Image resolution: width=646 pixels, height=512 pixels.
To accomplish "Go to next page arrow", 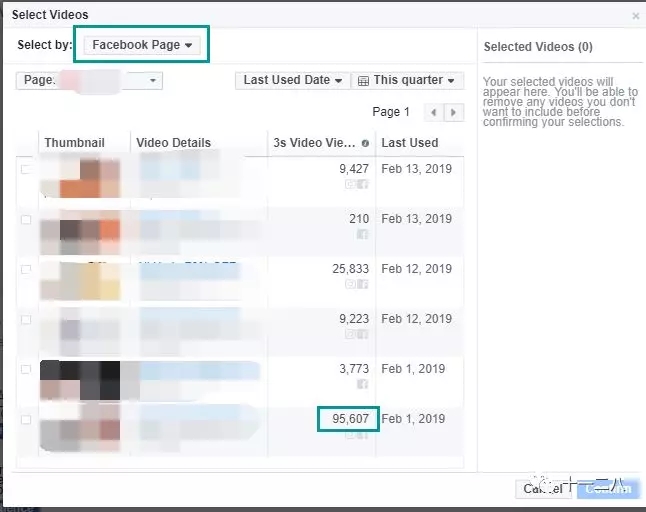I will pos(454,112).
